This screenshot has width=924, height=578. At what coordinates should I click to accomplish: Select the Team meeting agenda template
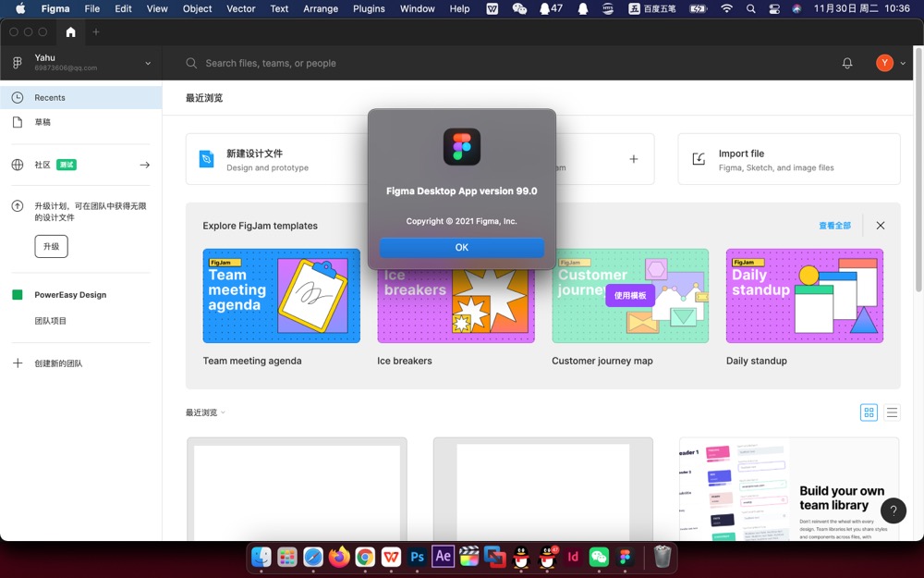click(x=281, y=296)
